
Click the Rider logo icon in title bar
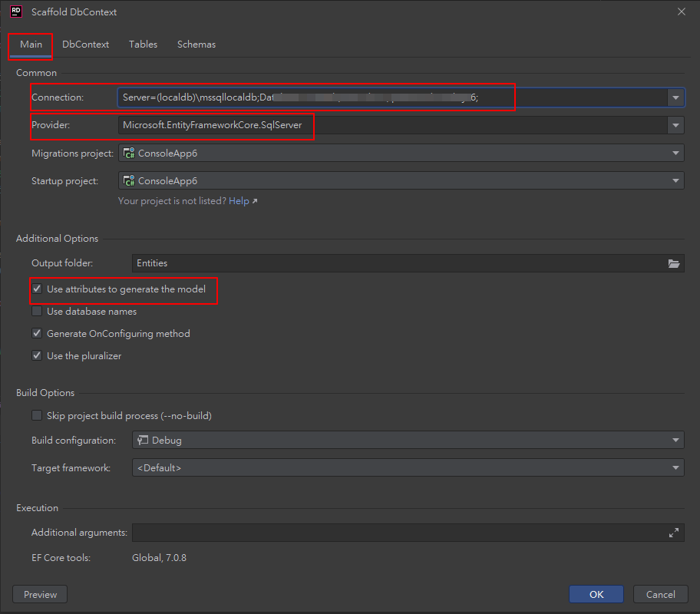16,12
